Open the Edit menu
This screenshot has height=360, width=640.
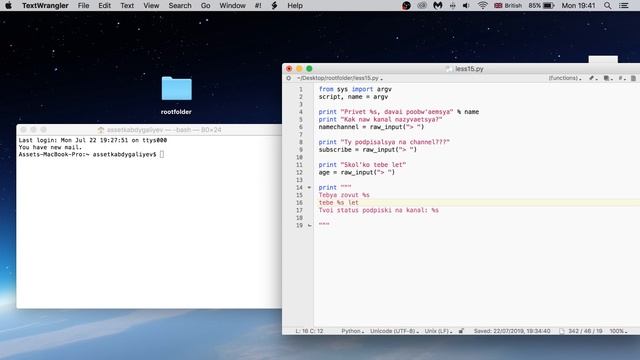coord(104,5)
